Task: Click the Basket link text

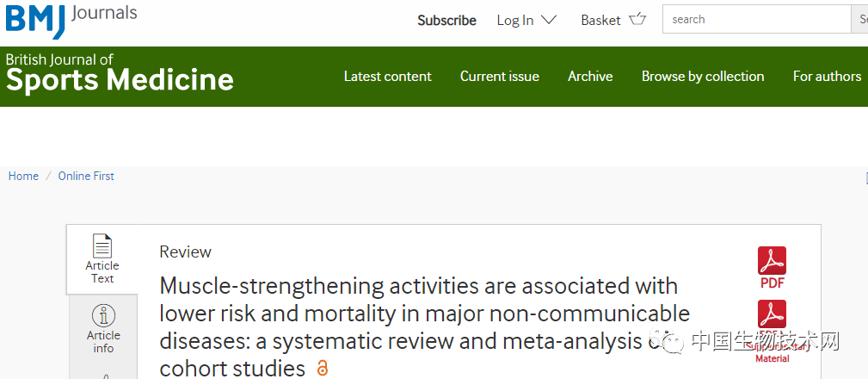Action: tap(600, 20)
